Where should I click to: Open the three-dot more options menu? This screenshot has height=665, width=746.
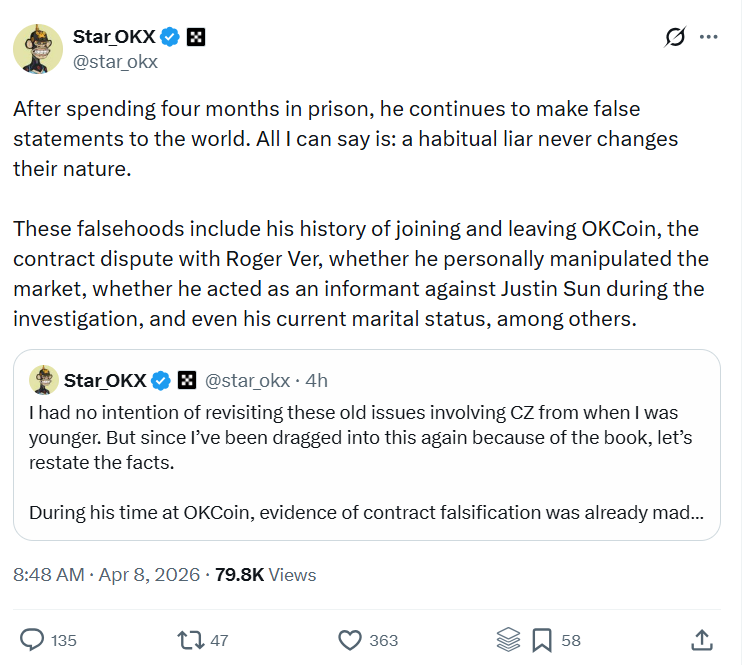(x=709, y=37)
